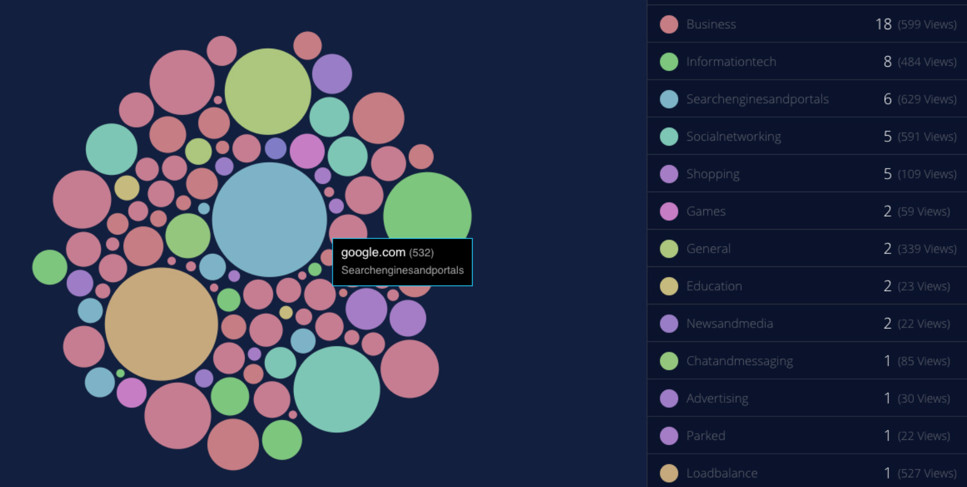Select the Socialnetworking category label
The image size is (967, 487).
pos(733,136)
